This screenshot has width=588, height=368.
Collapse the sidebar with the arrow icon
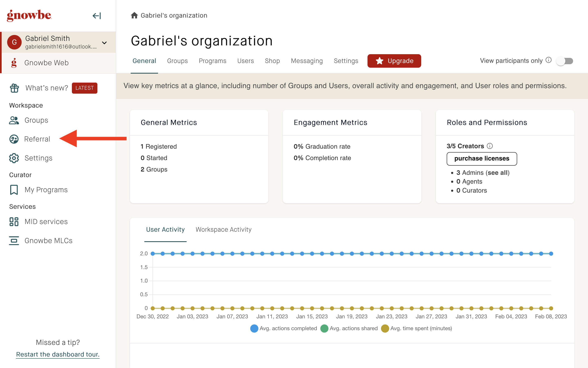97,16
